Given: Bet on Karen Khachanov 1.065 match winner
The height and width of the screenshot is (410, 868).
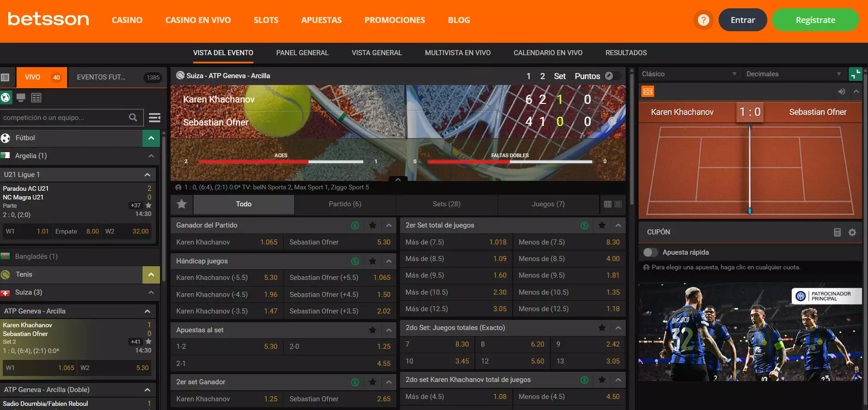Looking at the screenshot, I should (x=227, y=242).
